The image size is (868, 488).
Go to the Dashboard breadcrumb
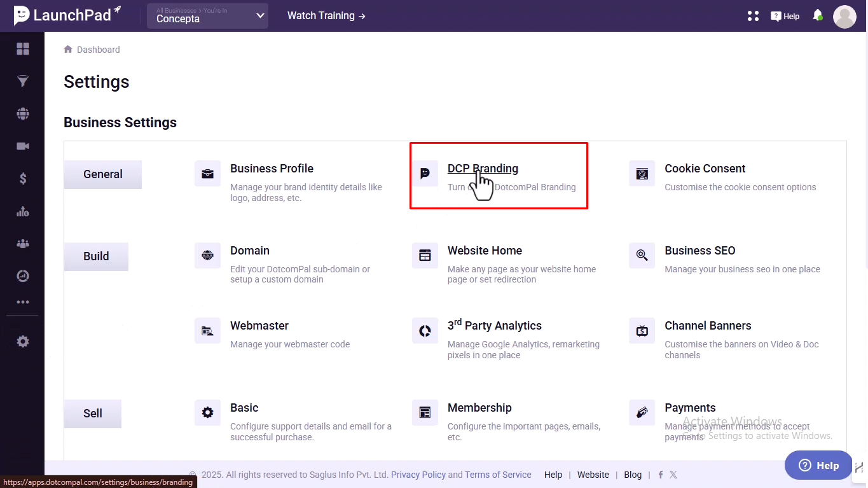click(x=99, y=50)
